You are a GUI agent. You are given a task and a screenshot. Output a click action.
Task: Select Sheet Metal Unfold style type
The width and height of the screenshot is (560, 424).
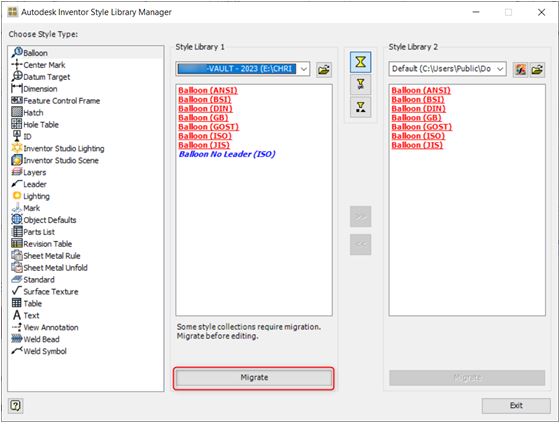[x=49, y=268]
